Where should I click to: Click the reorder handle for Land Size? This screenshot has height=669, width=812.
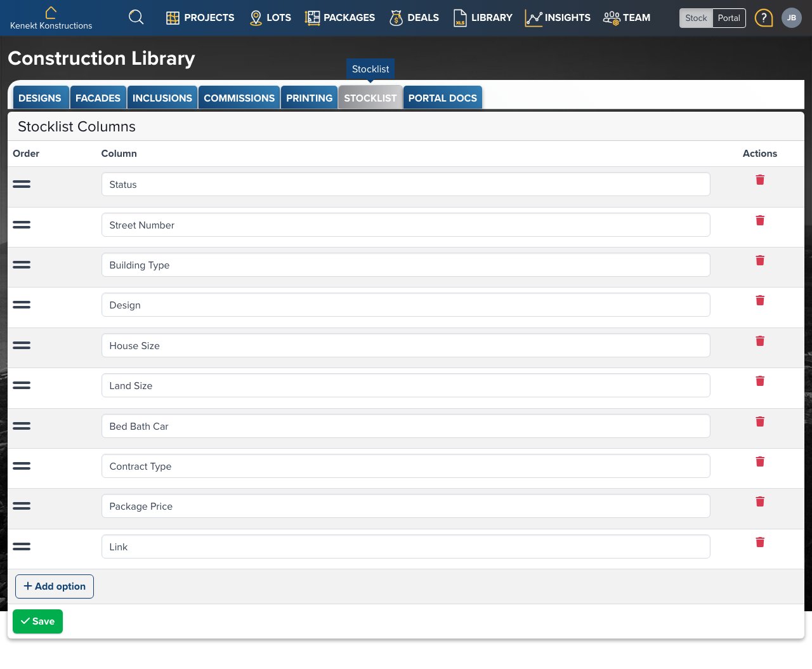[22, 385]
